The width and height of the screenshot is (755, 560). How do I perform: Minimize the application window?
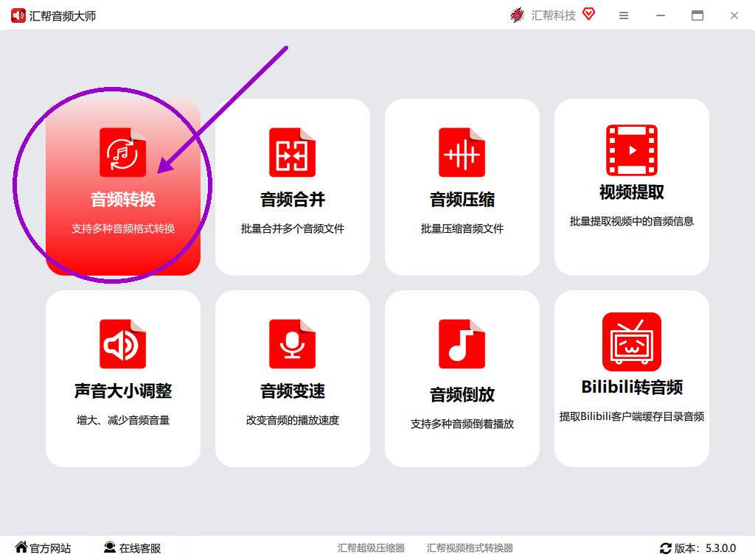coord(661,16)
